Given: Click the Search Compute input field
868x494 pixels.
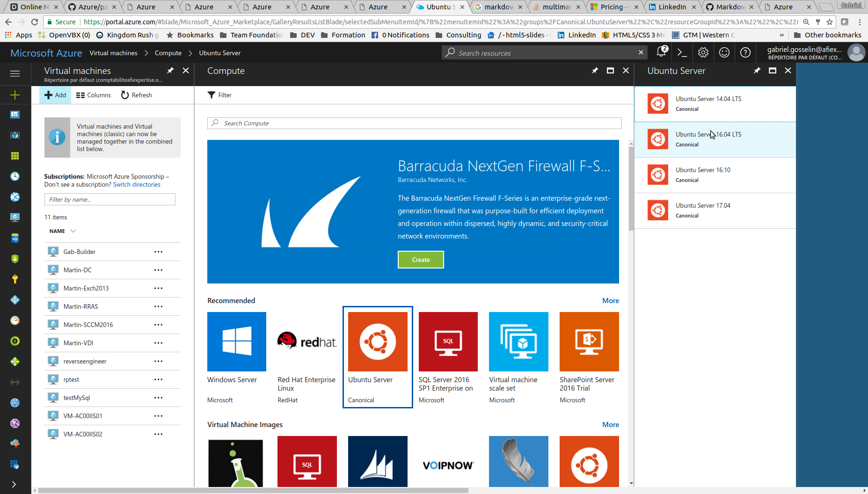Looking at the screenshot, I should (x=414, y=123).
